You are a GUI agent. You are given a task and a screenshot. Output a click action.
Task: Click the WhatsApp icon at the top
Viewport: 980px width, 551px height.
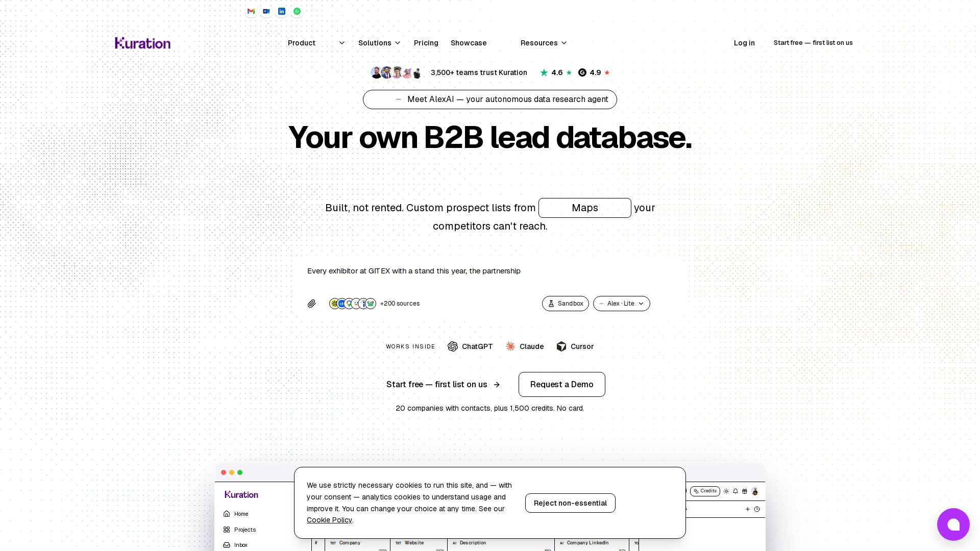pos(297,11)
